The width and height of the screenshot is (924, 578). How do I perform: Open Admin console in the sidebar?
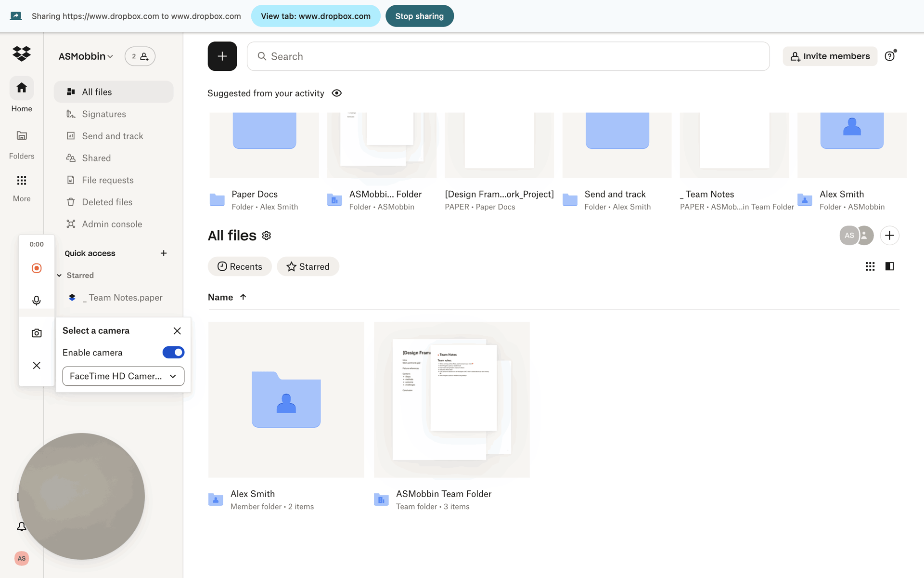click(x=114, y=224)
